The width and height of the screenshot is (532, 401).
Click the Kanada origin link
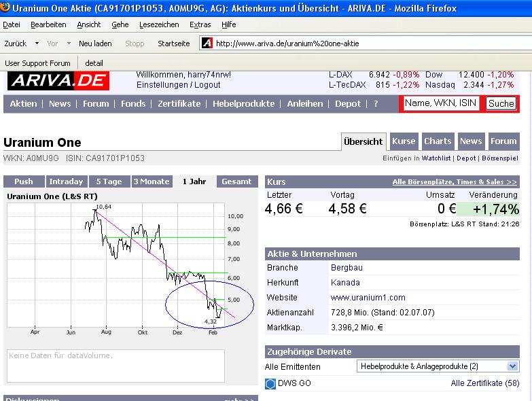click(x=345, y=283)
